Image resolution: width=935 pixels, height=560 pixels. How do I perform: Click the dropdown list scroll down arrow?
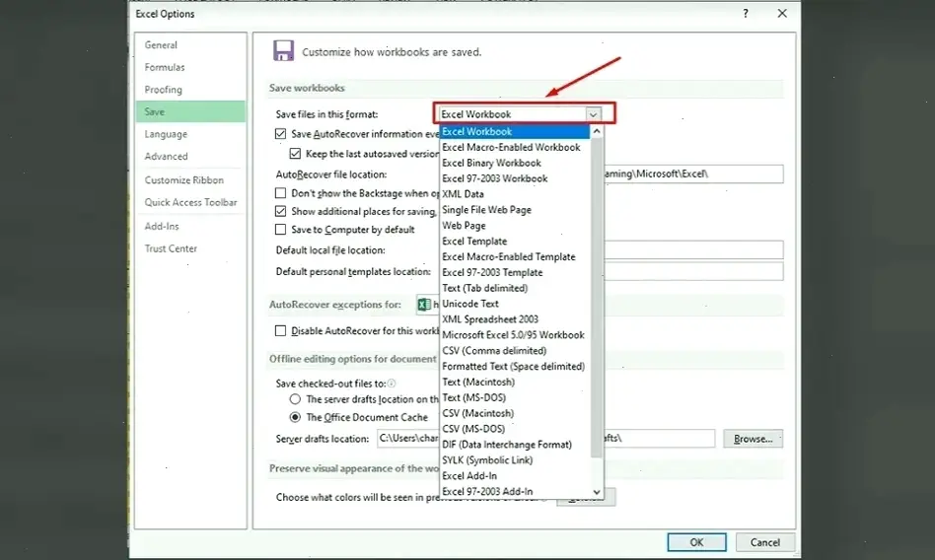click(597, 492)
